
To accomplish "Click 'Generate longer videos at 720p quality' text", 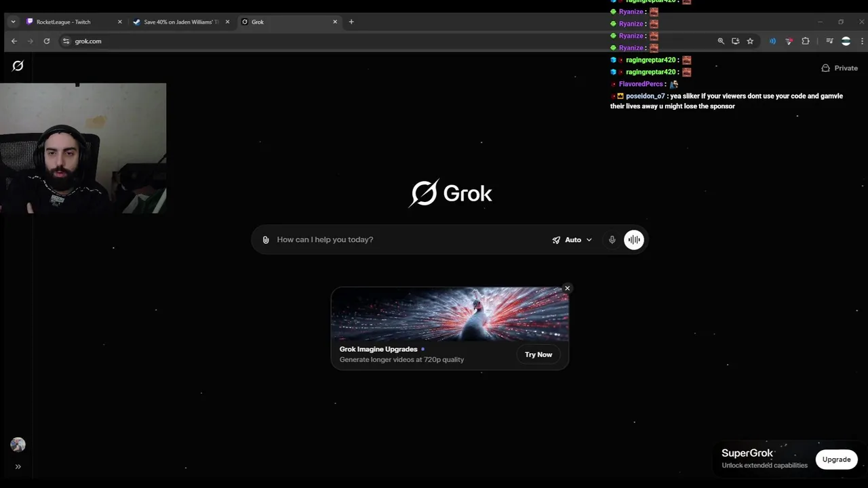I will tap(401, 360).
